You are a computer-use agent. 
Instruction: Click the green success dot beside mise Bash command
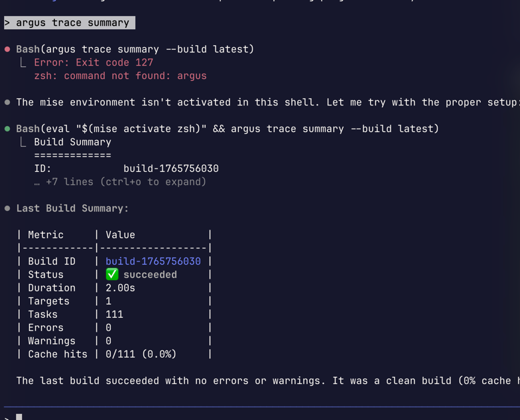click(x=7, y=129)
